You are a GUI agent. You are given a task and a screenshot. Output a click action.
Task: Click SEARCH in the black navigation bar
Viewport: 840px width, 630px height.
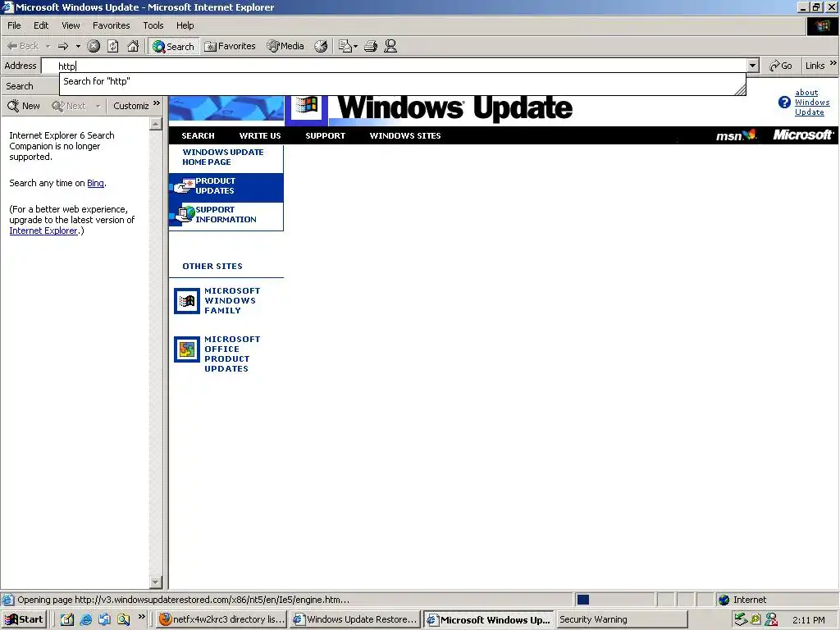pos(198,135)
